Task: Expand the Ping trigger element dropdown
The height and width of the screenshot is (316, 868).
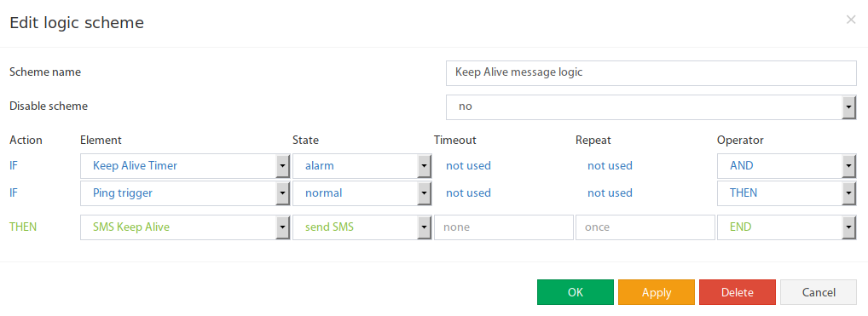Action: pyautogui.click(x=185, y=193)
